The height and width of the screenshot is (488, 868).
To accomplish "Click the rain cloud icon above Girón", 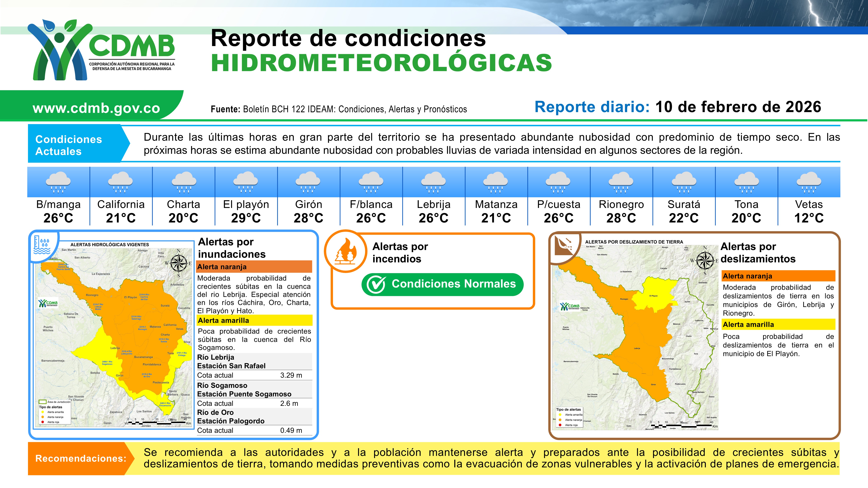I will pos(308,182).
